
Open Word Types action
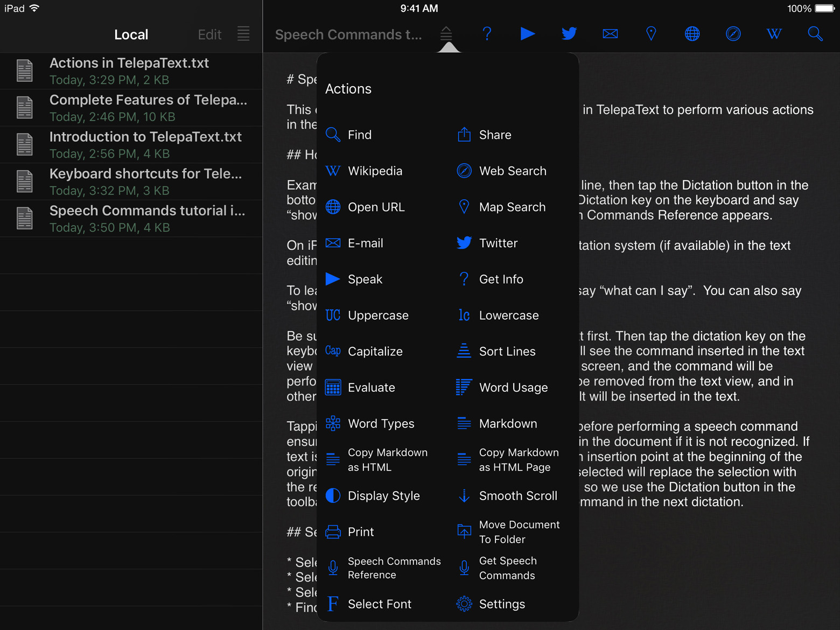[x=370, y=423]
